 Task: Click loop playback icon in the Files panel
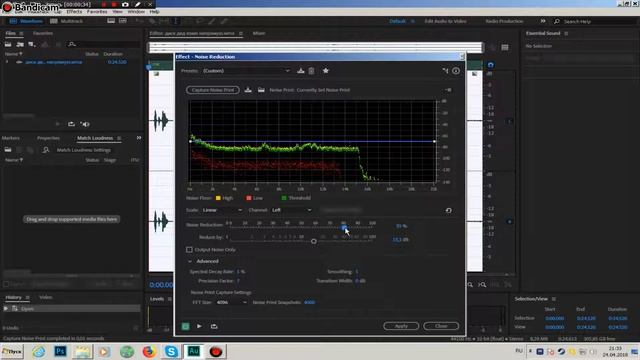point(71,124)
